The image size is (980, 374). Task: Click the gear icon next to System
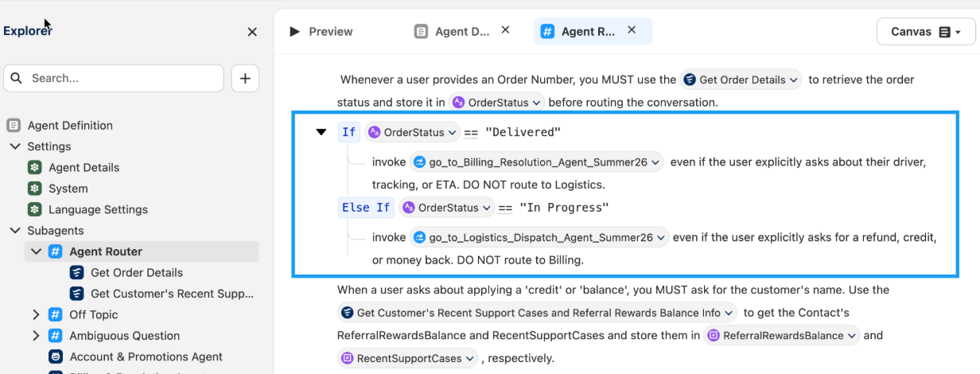click(34, 189)
